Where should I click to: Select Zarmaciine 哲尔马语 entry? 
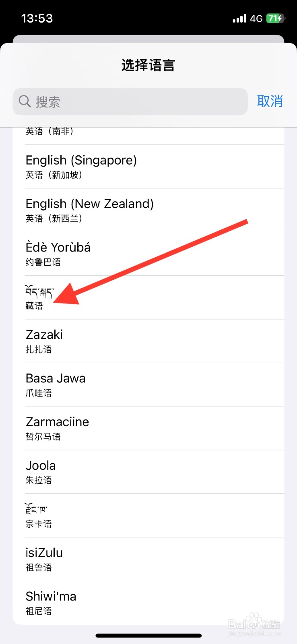[148, 429]
